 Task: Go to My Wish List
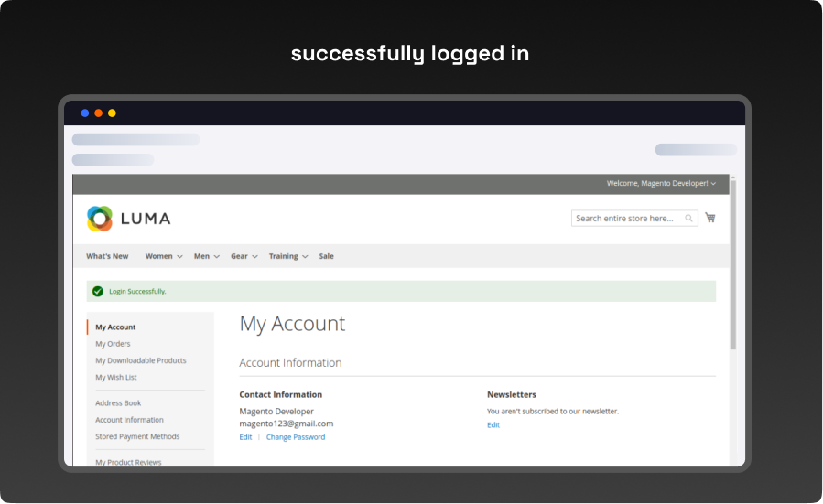pos(116,377)
